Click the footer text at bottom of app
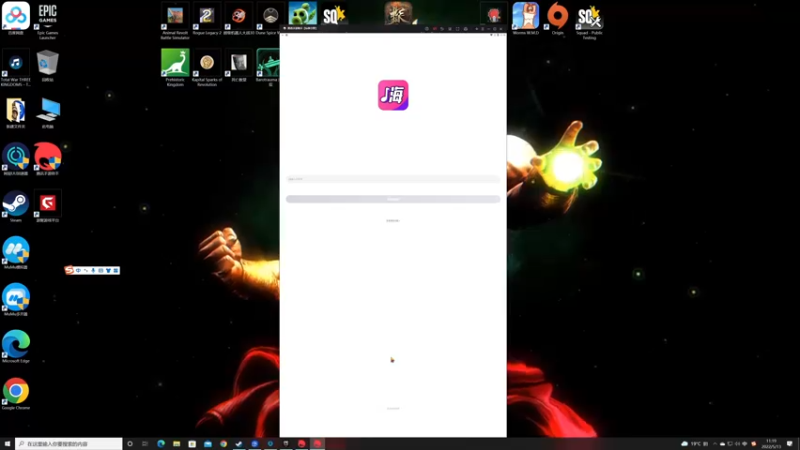This screenshot has width=800, height=450. tap(393, 408)
